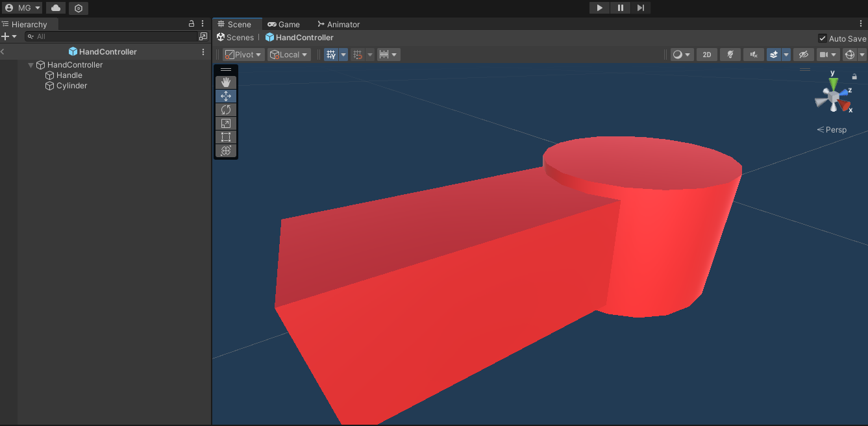The image size is (868, 426).
Task: Lock the Hierarchy panel
Action: [192, 23]
